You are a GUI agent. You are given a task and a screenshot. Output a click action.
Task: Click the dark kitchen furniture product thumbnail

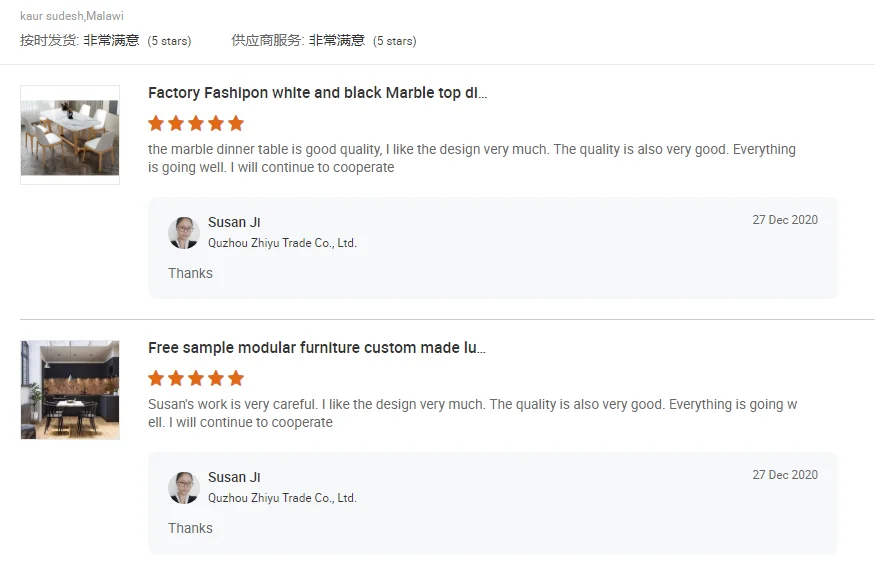(70, 389)
